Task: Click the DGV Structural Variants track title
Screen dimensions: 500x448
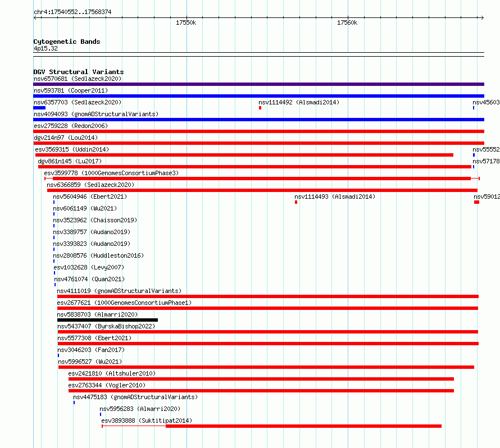Action: tap(79, 72)
